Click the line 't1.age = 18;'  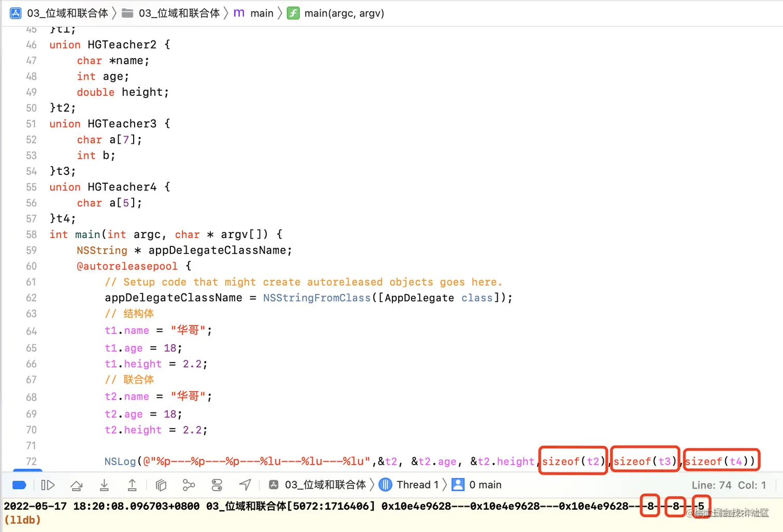click(143, 348)
